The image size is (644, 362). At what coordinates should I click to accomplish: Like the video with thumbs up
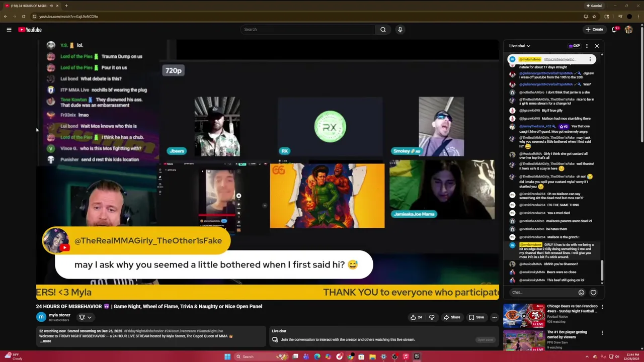pos(416,317)
